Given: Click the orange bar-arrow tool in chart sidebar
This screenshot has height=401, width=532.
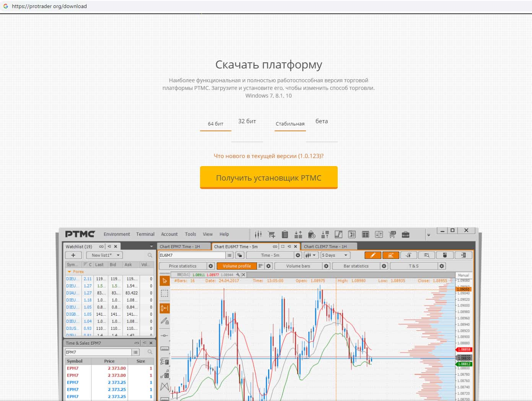Looking at the screenshot, I should point(164,308).
